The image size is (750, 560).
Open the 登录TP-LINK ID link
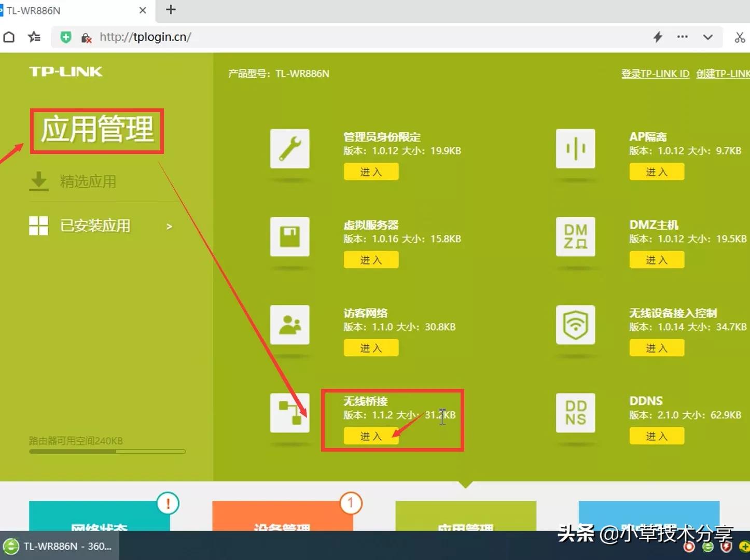pos(655,74)
